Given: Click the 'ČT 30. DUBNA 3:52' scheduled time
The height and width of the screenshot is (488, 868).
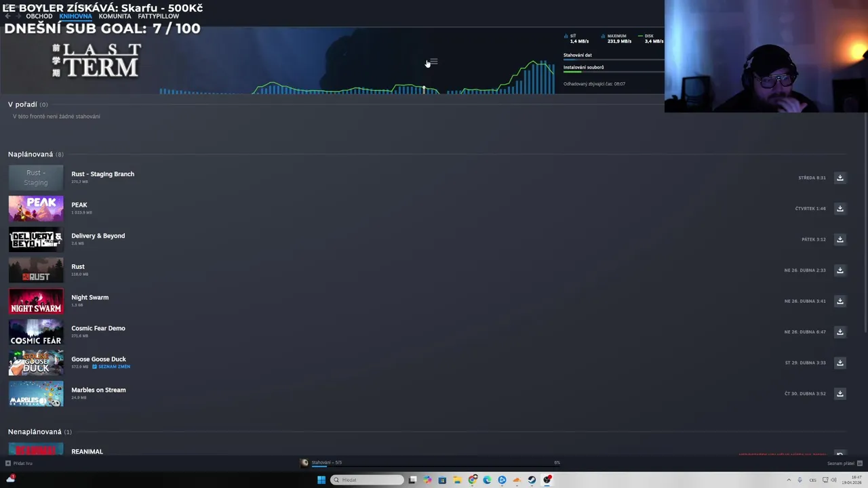Looking at the screenshot, I should coord(806,394).
